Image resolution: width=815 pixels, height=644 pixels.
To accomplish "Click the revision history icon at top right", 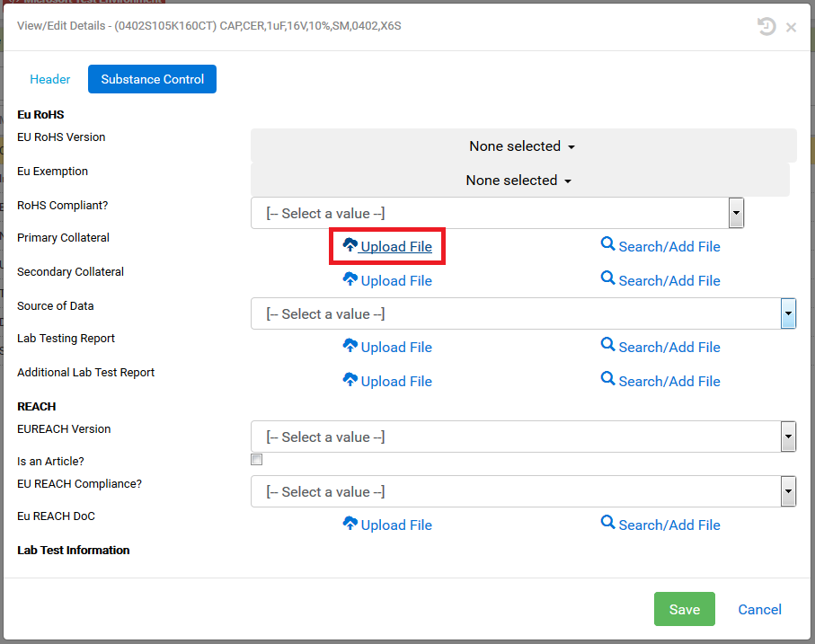I will (766, 26).
